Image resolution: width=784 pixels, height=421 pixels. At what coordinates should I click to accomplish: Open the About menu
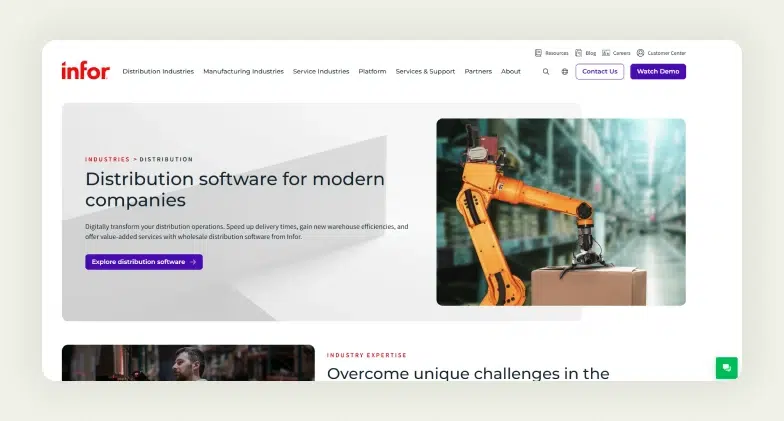coord(511,72)
